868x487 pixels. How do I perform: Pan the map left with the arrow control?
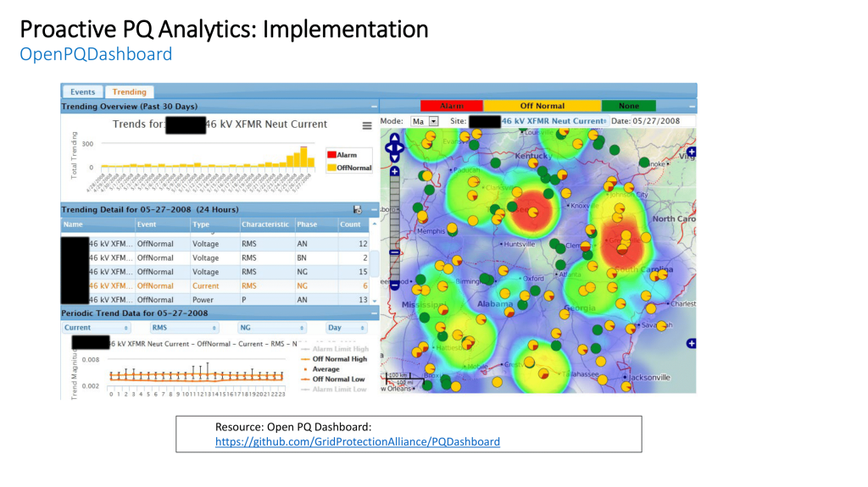tap(387, 150)
